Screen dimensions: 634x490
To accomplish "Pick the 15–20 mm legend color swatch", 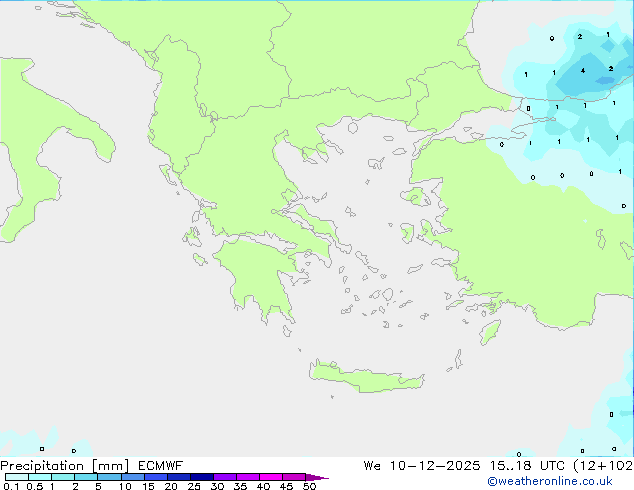I will [x=155, y=477].
